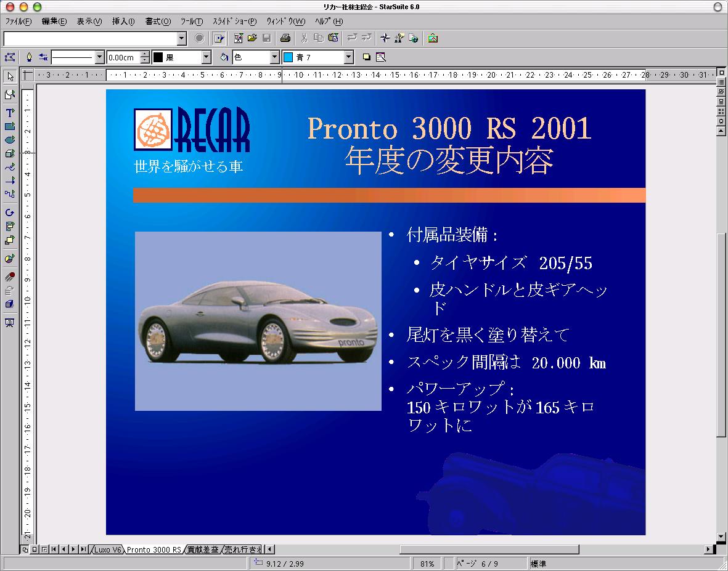Click the Paste icon
Image resolution: width=728 pixels, height=571 pixels.
tap(333, 38)
